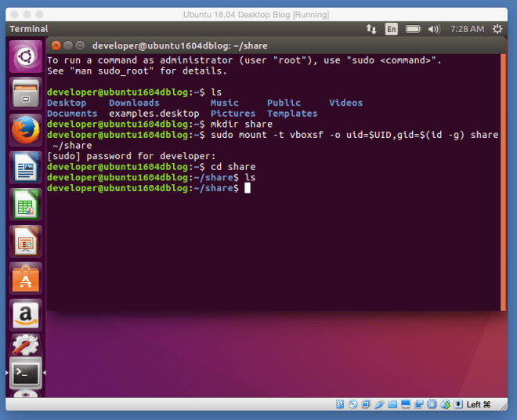
Task: Open the En keyboard layout menu
Action: click(392, 29)
